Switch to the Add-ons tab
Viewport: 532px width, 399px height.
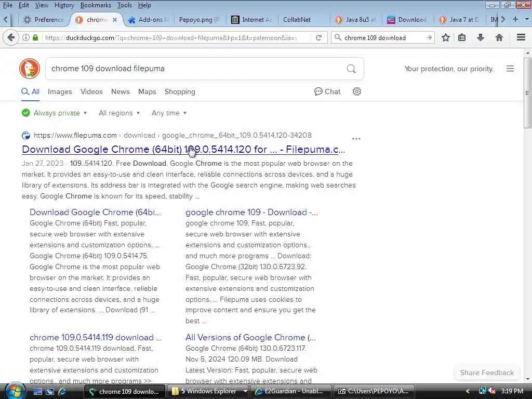148,20
